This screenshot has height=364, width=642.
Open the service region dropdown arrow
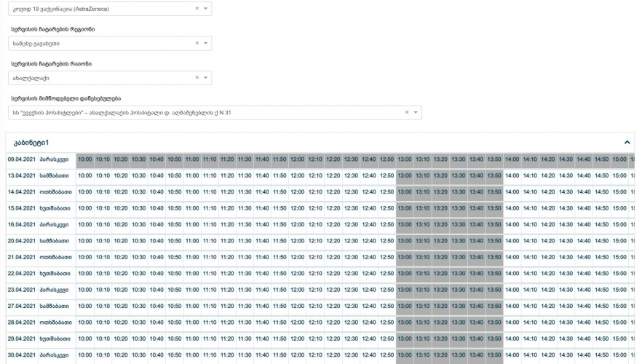click(x=206, y=43)
